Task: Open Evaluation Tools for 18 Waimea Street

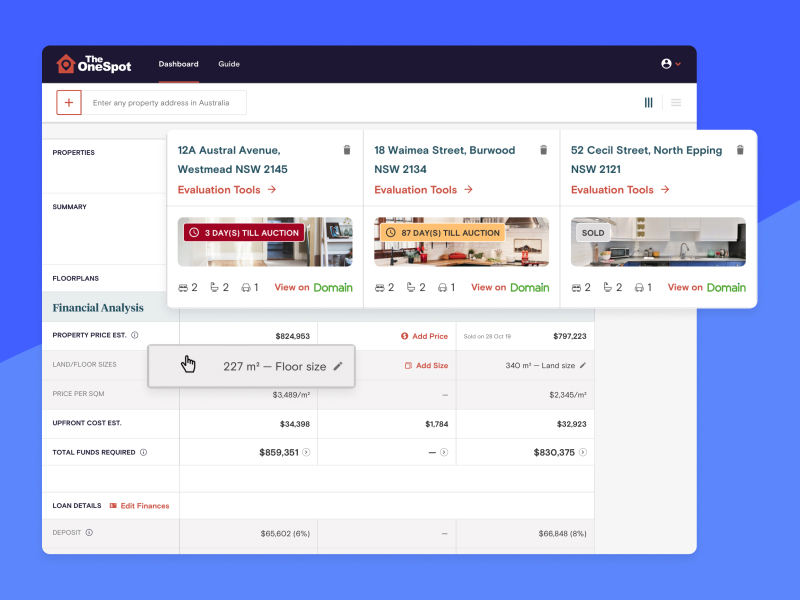Action: pyautogui.click(x=423, y=190)
